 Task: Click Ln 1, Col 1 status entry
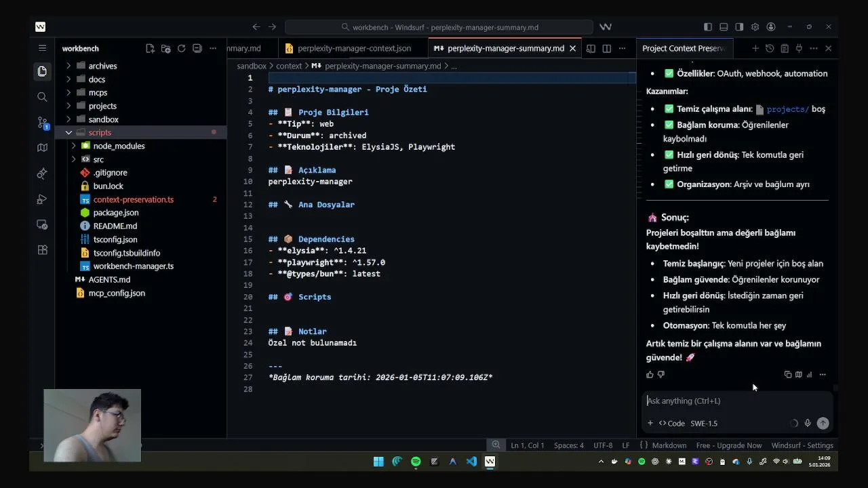(527, 445)
